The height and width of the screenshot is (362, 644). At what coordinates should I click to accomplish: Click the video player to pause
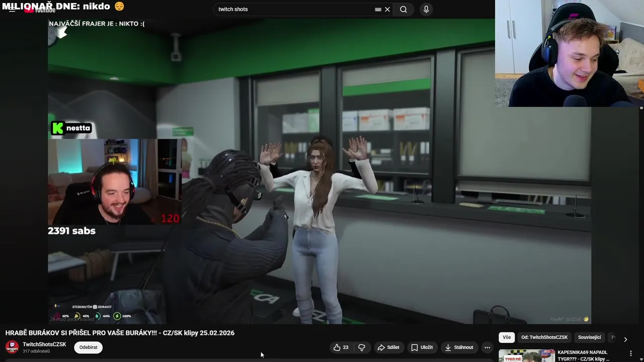pos(319,171)
